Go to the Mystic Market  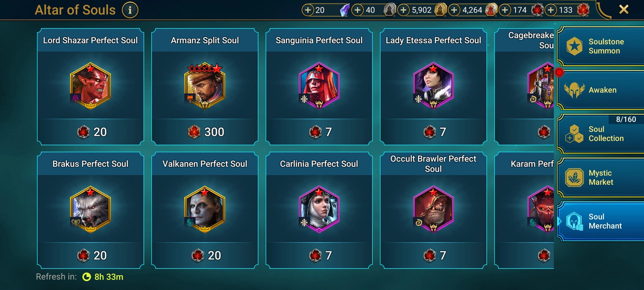(601, 177)
